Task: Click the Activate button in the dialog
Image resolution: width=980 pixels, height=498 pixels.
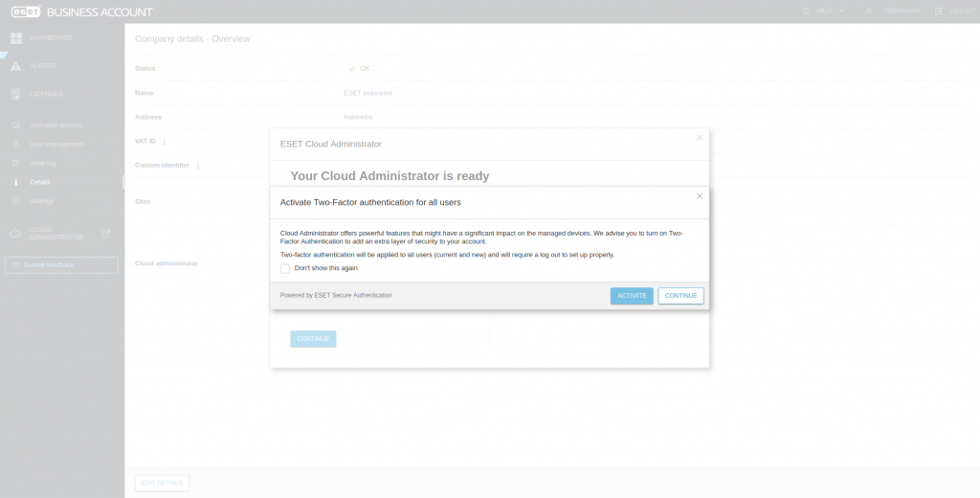Action: click(632, 296)
